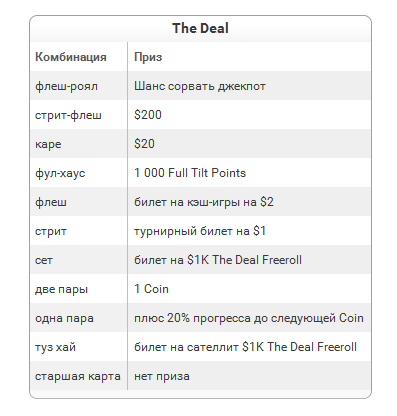Image resolution: width=397 pixels, height=416 pixels.
Task: Click "плюс 20% прогресса" prize text
Action: tap(192, 318)
